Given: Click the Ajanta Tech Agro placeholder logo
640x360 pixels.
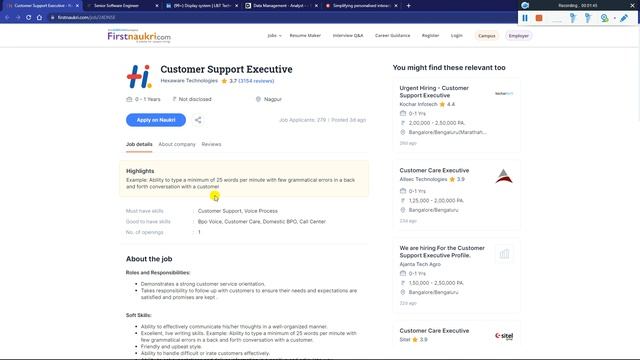Looking at the screenshot, I should click(x=504, y=254).
